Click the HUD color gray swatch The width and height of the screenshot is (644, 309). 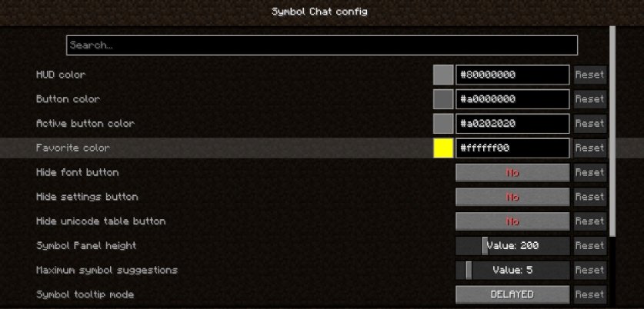point(443,75)
